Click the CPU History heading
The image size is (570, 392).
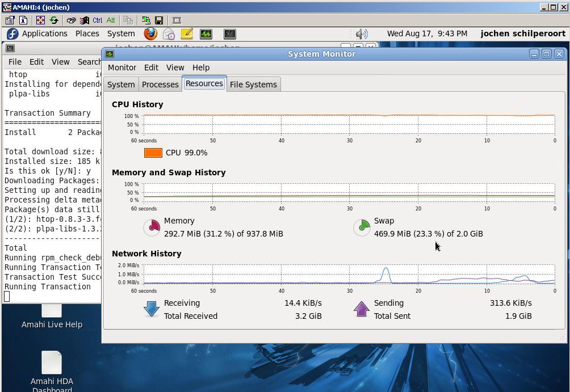coord(137,104)
